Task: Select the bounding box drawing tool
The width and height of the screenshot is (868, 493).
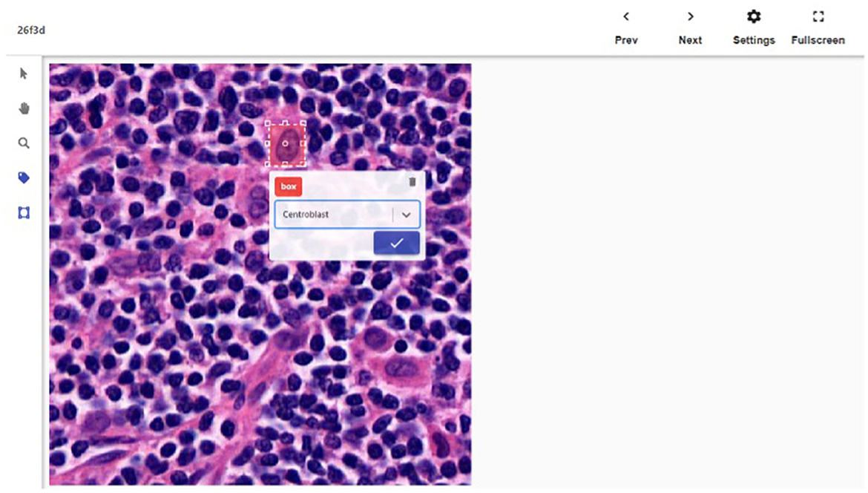Action: 24,212
